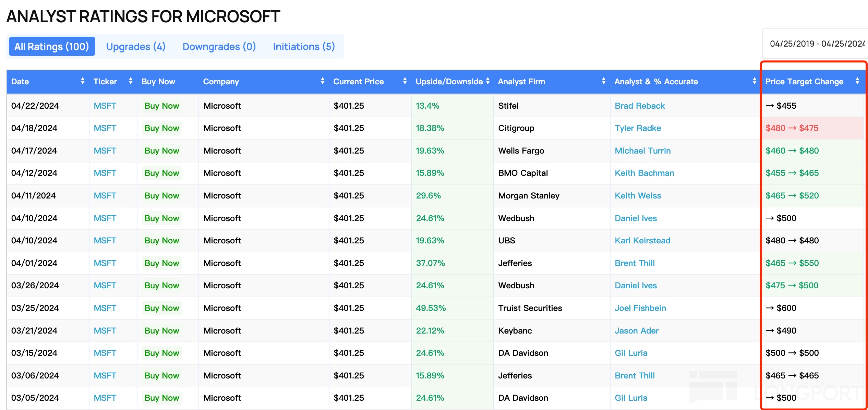
Task: Switch to Upgrades (4) tab
Action: coord(136,47)
